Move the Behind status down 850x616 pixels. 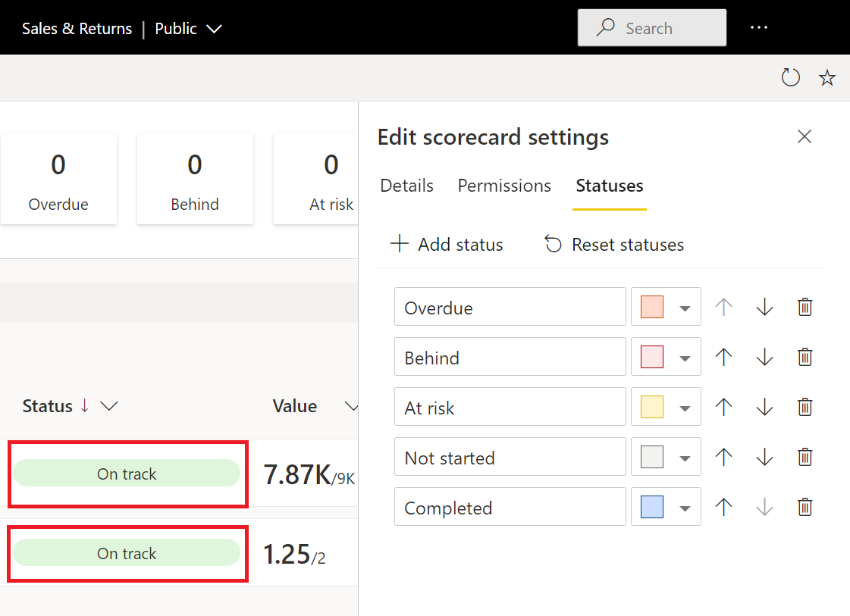tap(764, 356)
